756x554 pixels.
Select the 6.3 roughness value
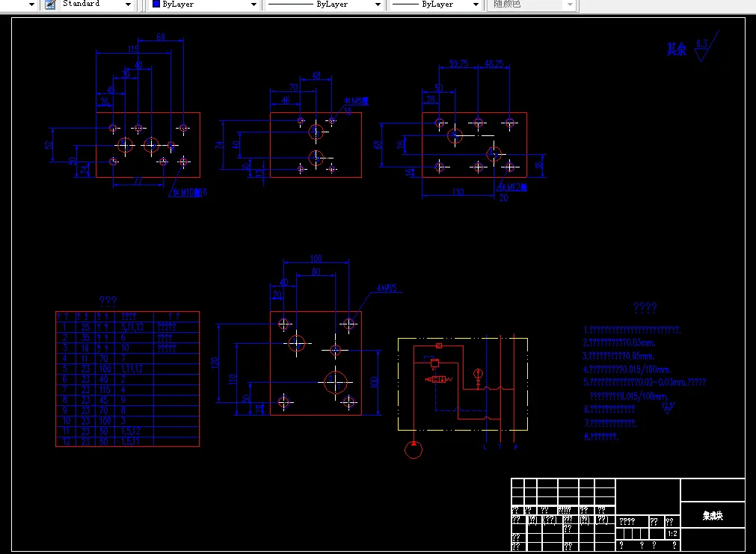click(x=701, y=43)
